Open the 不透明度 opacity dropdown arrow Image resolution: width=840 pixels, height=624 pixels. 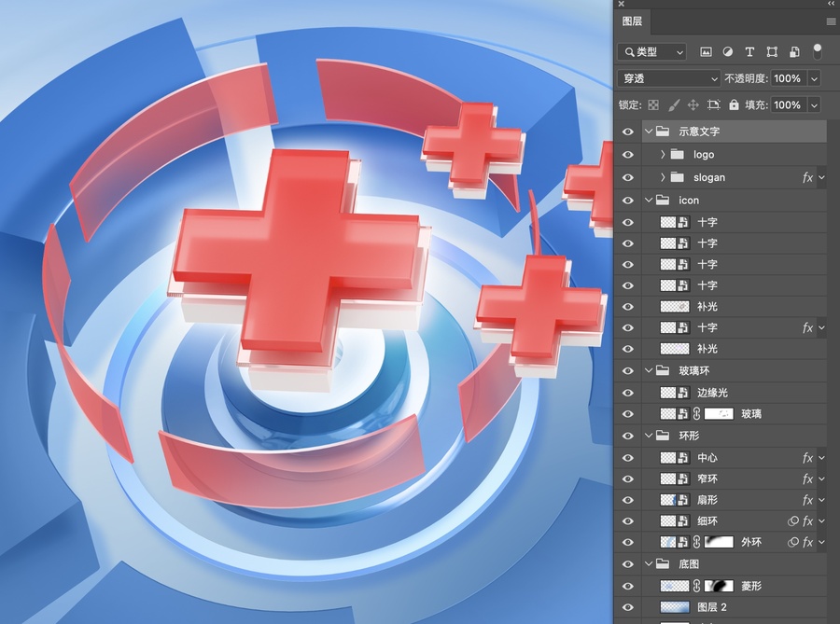coord(814,78)
